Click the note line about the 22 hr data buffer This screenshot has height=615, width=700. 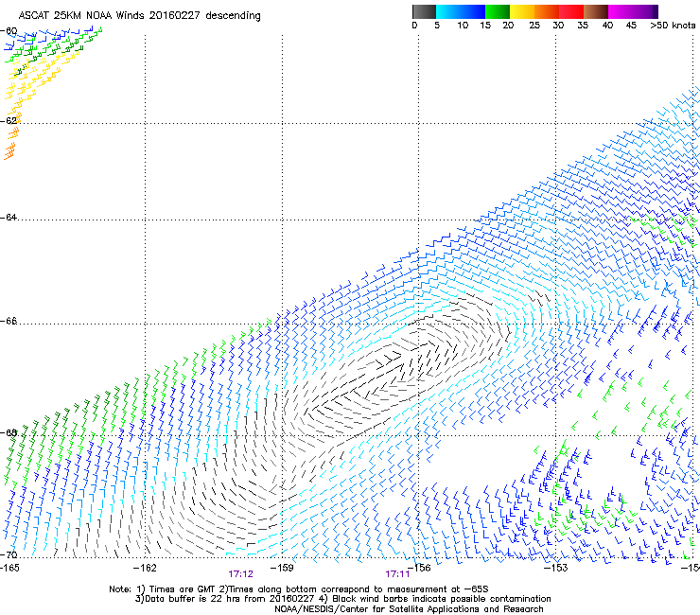pos(342,599)
